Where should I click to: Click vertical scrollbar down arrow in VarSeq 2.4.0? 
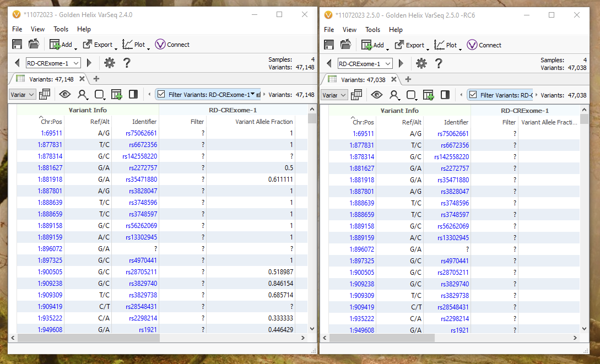[312, 328]
